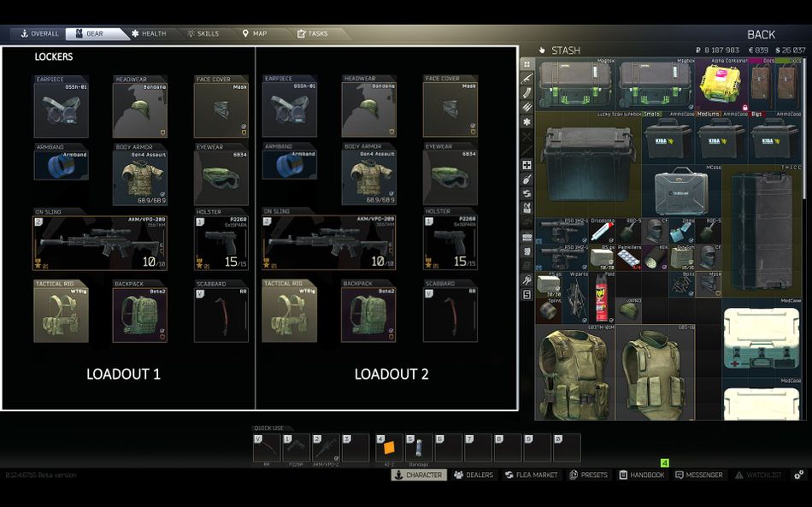Filter stash by magazines icon
The width and height of the screenshot is (812, 507).
coord(527,93)
